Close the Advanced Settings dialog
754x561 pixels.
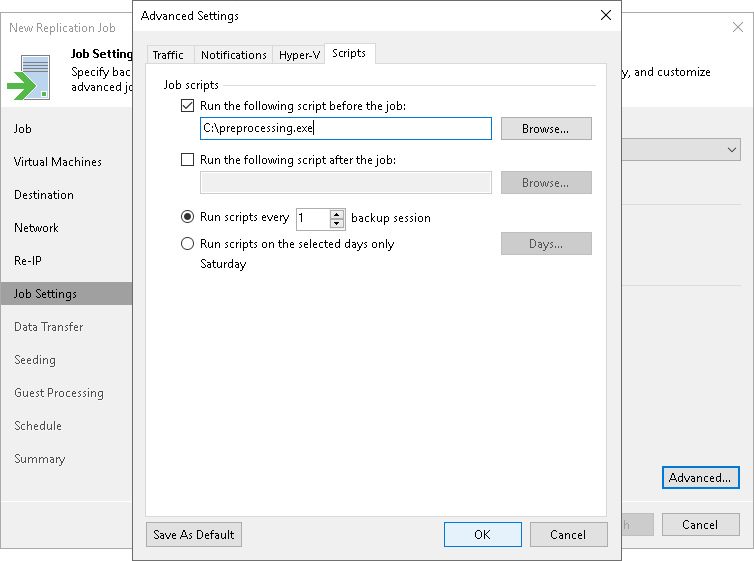pyautogui.click(x=606, y=15)
